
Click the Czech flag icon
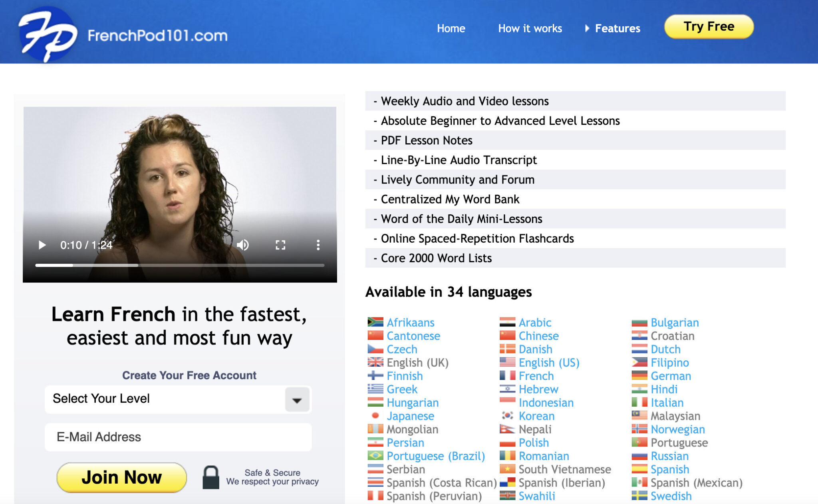[375, 348]
